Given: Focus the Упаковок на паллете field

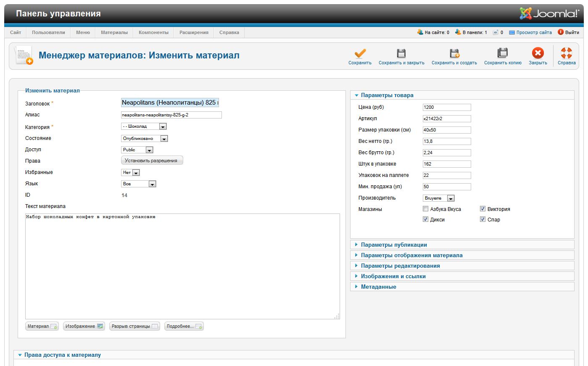Looking at the screenshot, I should 447,175.
